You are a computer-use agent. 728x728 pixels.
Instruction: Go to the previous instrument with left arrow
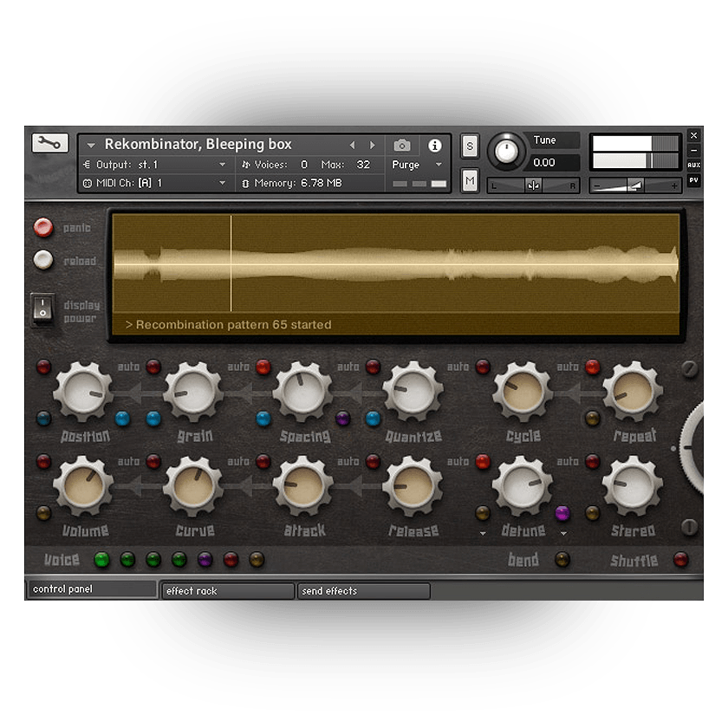tap(353, 146)
